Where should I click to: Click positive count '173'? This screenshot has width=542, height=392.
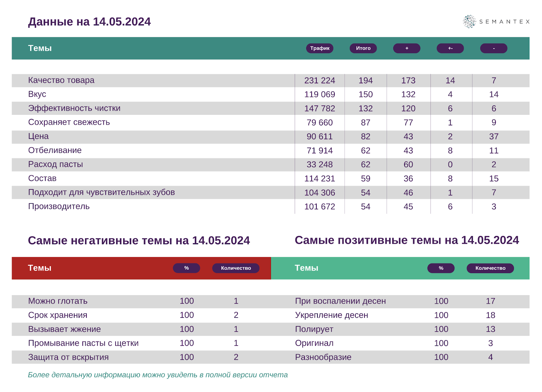(x=408, y=81)
